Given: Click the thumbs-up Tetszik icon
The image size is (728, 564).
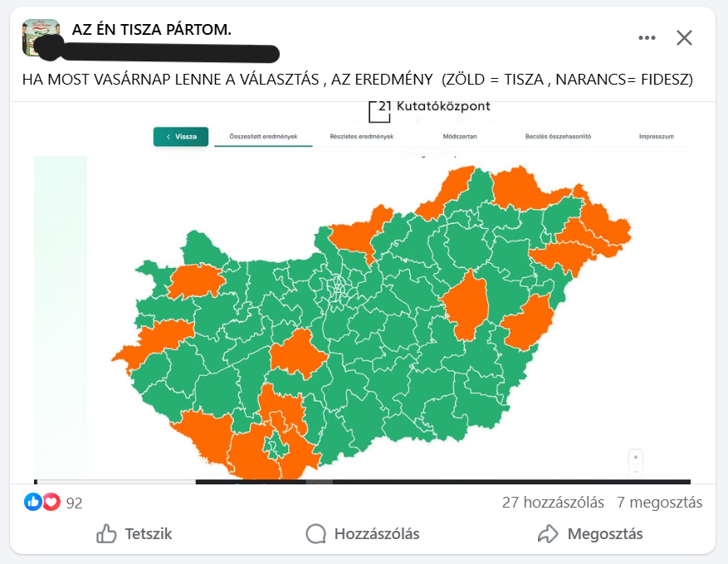Looking at the screenshot, I should [x=107, y=533].
